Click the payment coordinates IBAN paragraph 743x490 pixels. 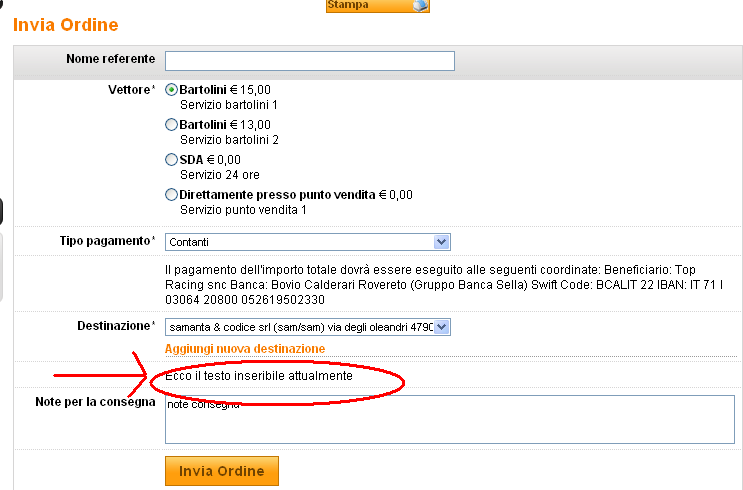pos(444,285)
